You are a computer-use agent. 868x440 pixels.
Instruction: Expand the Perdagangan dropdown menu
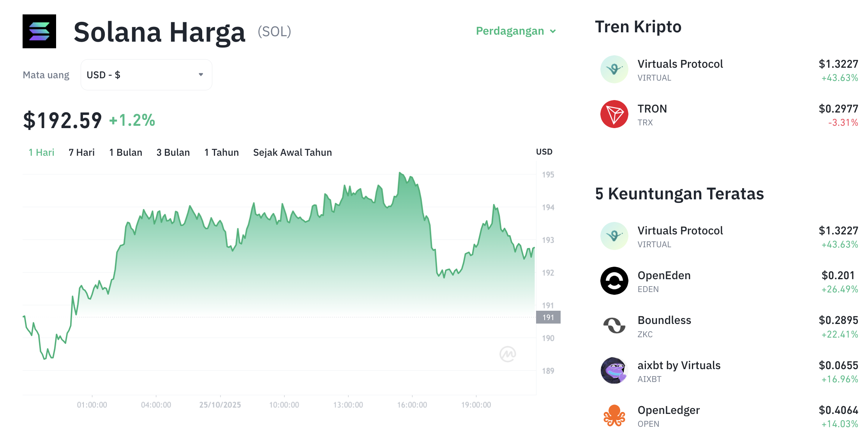[516, 31]
